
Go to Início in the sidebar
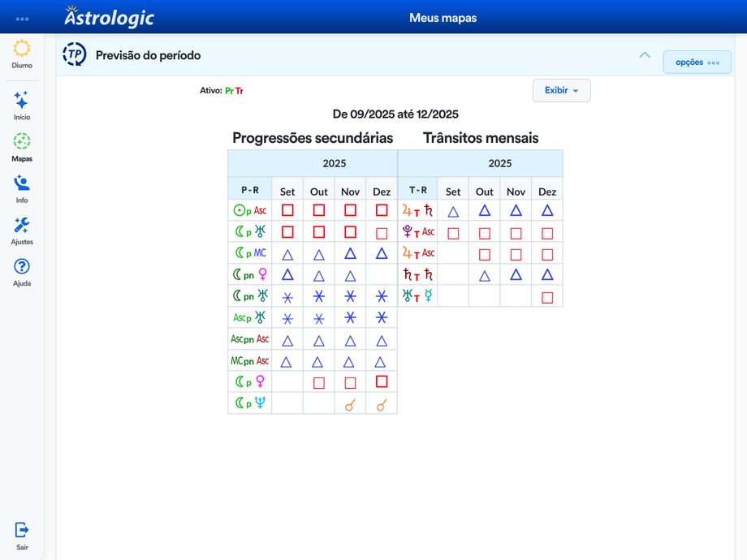click(x=22, y=106)
